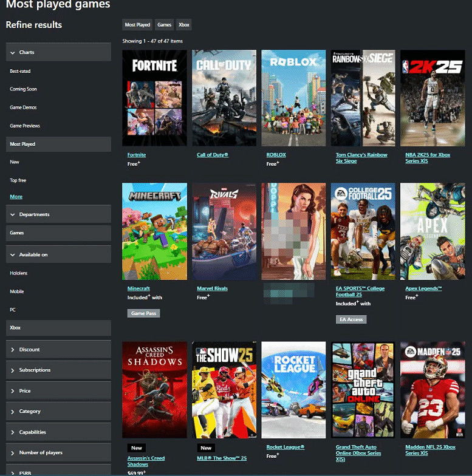Click the Game Pass badge under Minecraft

tap(145, 313)
